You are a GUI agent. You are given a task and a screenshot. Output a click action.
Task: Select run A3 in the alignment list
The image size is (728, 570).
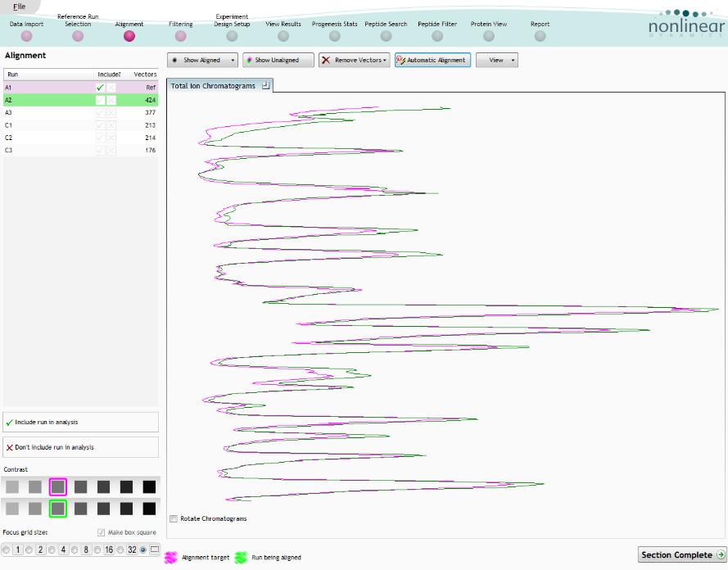[49, 112]
